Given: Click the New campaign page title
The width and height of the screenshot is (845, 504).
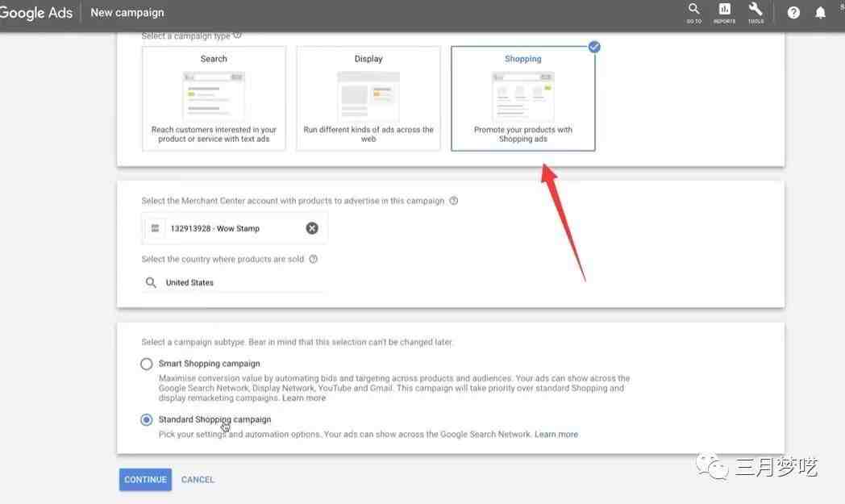Looking at the screenshot, I should [127, 12].
